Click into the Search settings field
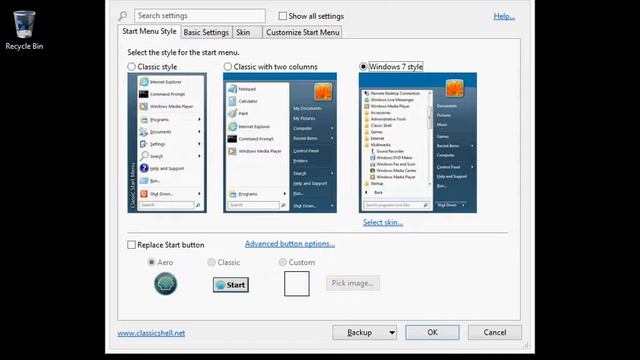 (x=200, y=16)
